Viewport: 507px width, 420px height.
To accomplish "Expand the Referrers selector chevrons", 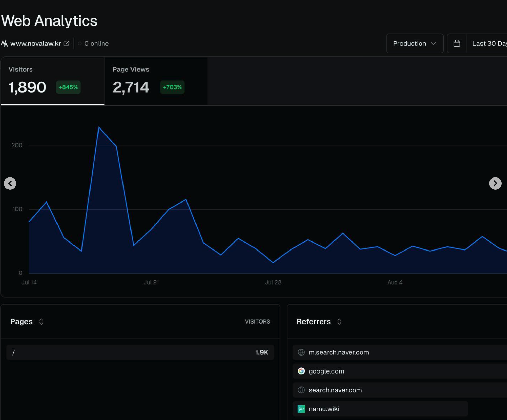I will tap(339, 321).
